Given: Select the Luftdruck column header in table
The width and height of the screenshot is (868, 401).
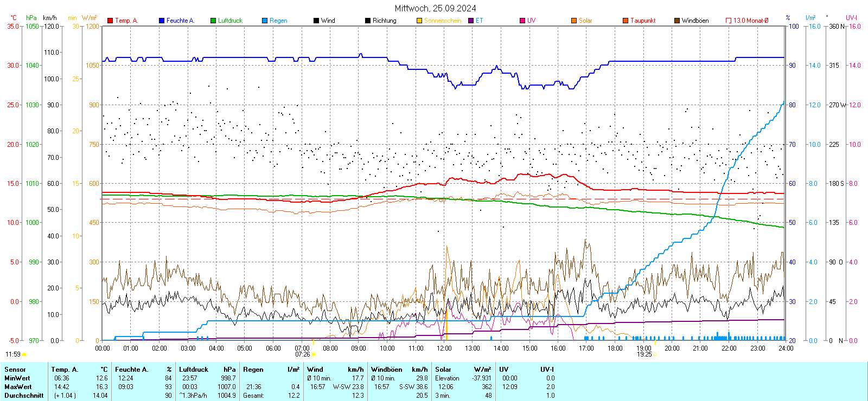Looking at the screenshot, I should coord(194,370).
